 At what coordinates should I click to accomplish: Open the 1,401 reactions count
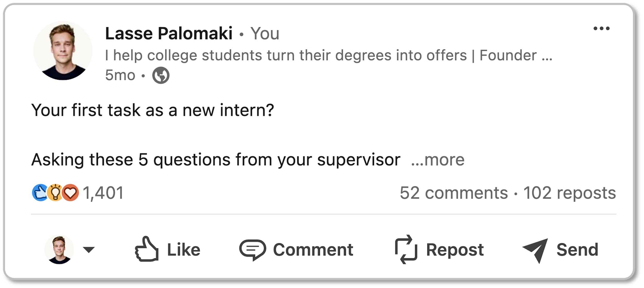tap(103, 193)
